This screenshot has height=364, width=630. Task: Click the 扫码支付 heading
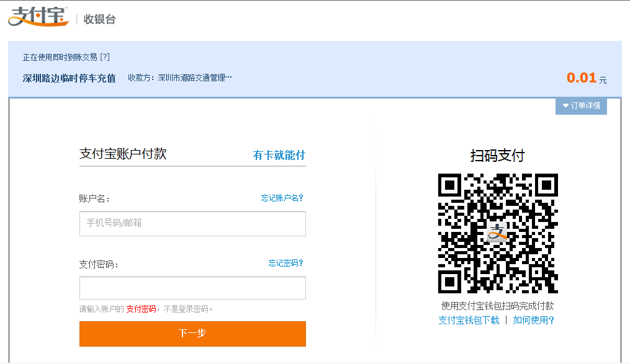pyautogui.click(x=497, y=155)
